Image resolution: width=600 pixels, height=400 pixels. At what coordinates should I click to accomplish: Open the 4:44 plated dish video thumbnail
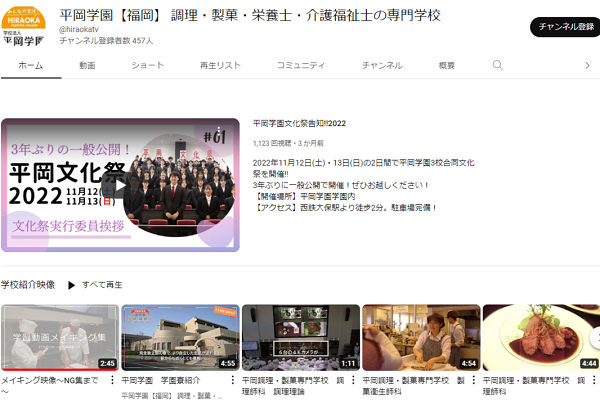(x=541, y=338)
